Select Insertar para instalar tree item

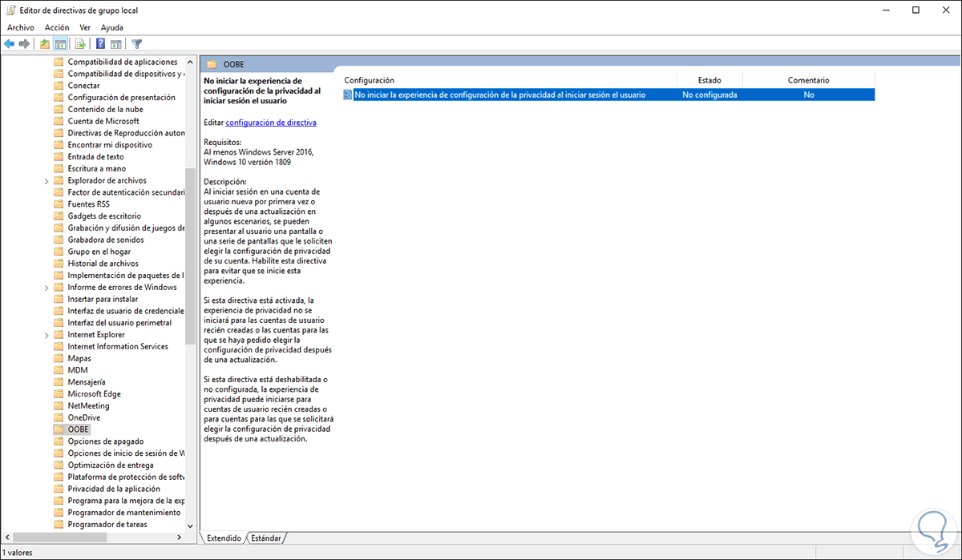pos(103,299)
